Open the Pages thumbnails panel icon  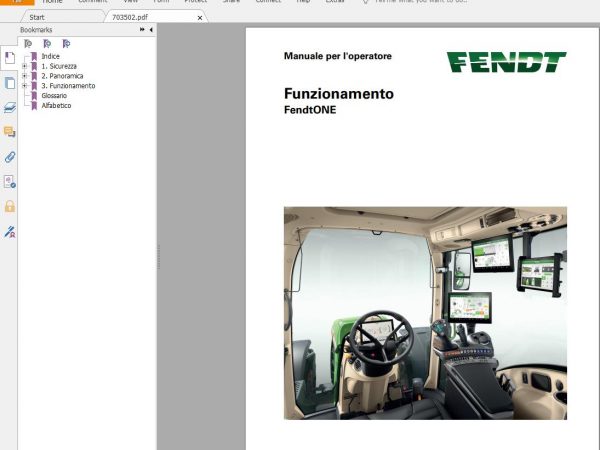pos(10,83)
